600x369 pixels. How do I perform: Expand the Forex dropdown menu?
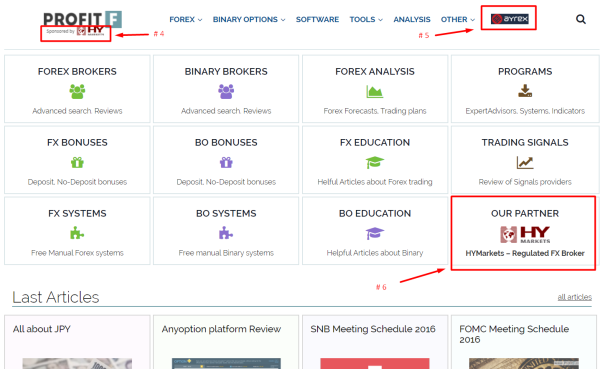point(186,20)
